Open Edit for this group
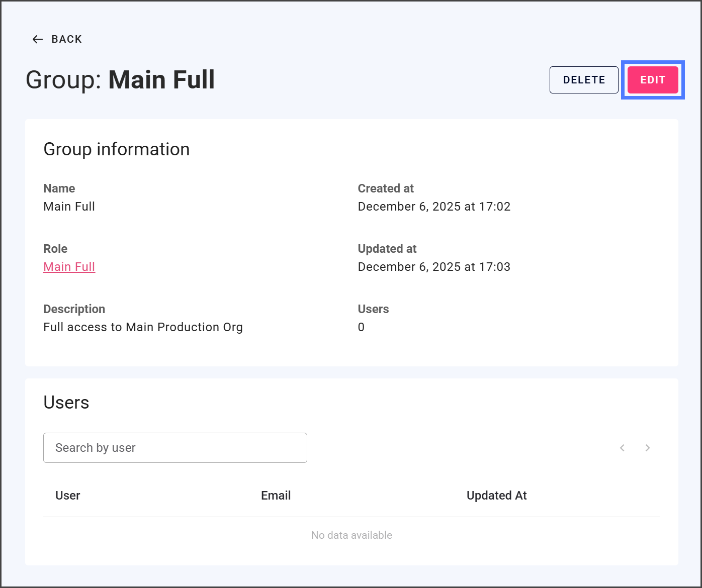 coord(652,80)
